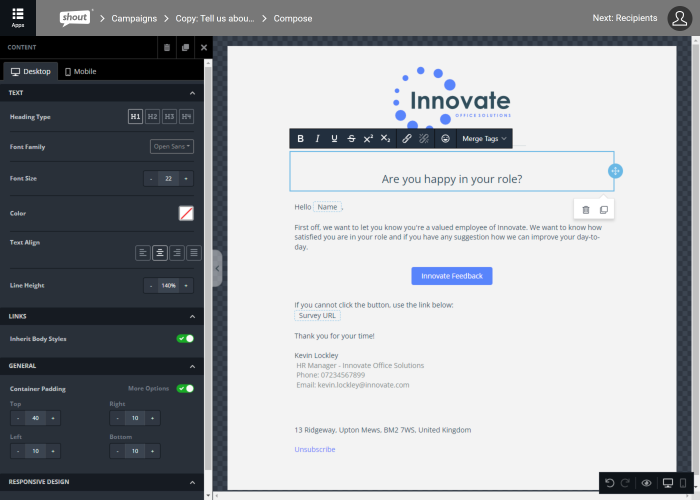Redo the last change

tap(626, 483)
